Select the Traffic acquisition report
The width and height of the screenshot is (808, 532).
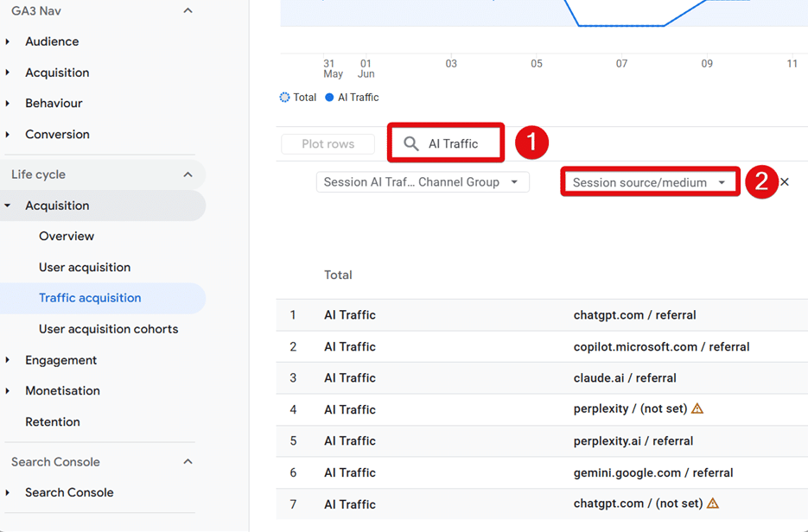(90, 298)
